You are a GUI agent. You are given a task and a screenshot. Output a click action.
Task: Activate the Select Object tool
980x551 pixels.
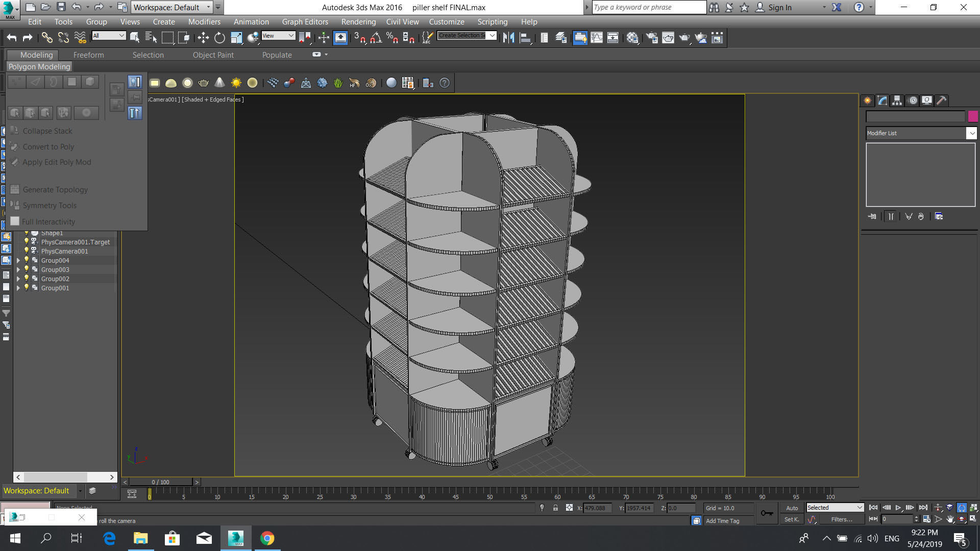pyautogui.click(x=135, y=38)
